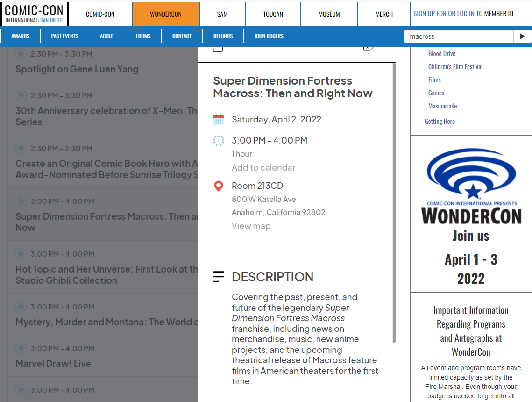This screenshot has width=532, height=402.
Task: Toggle the circle for Mystery, Murder and Montana
Action: 21,307
